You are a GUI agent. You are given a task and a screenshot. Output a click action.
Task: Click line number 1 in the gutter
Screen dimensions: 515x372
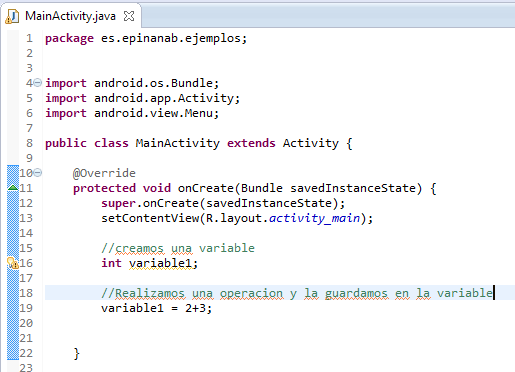30,38
